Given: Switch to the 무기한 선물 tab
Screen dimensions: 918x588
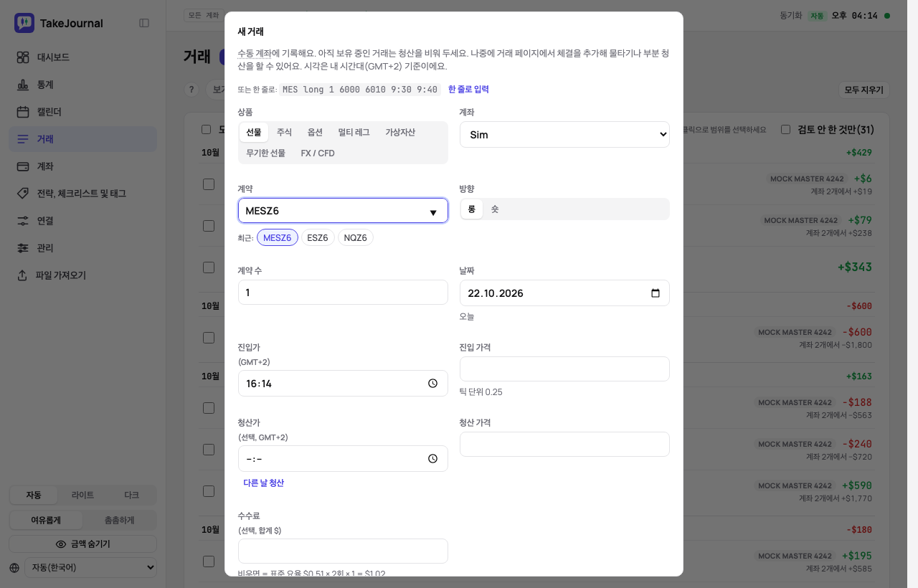Looking at the screenshot, I should pos(265,153).
